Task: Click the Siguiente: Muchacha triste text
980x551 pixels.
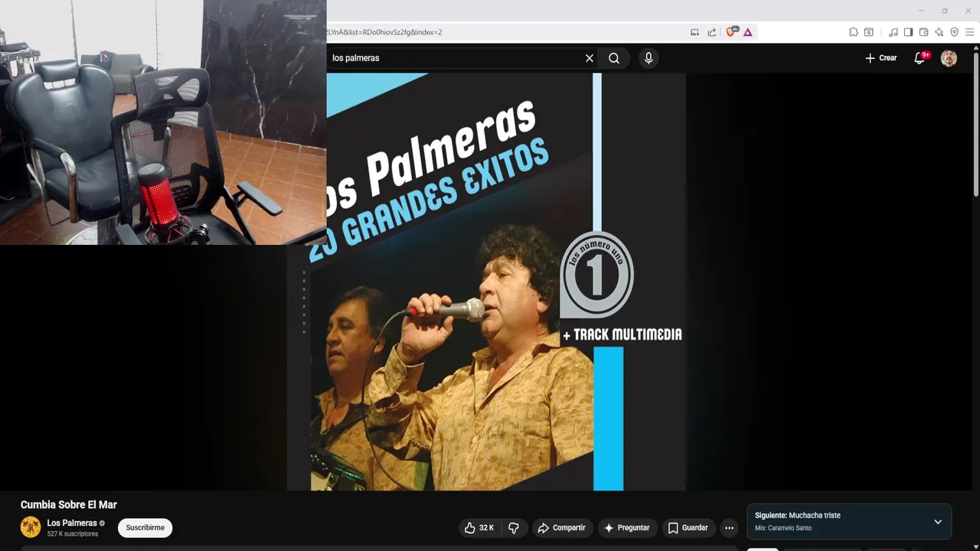Action: click(798, 516)
